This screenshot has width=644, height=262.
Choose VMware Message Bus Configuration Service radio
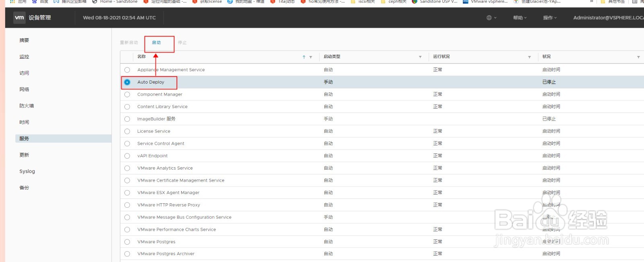(127, 217)
